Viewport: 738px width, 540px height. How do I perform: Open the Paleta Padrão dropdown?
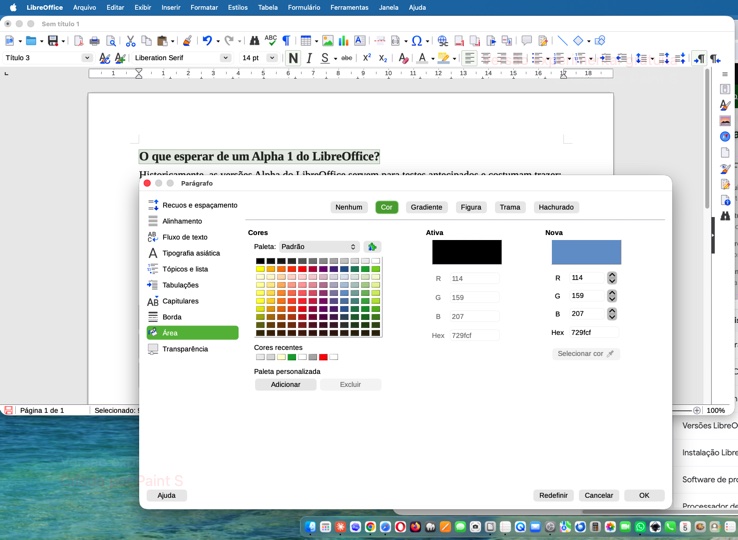[319, 247]
